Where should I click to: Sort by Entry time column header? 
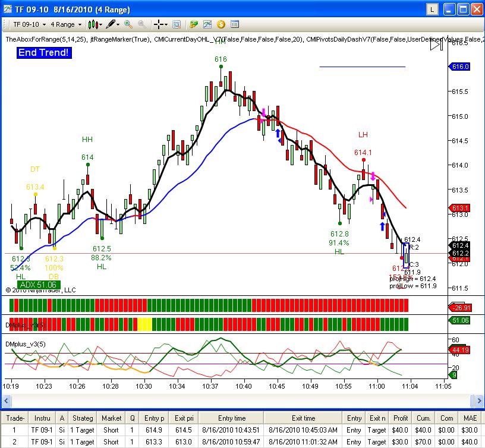click(231, 418)
